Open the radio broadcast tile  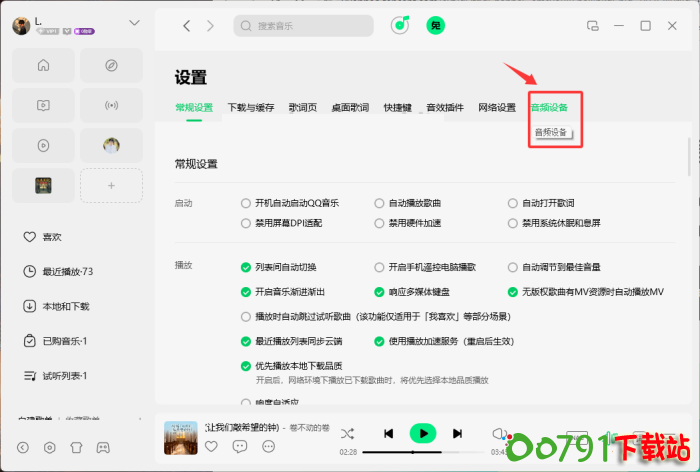tap(111, 105)
